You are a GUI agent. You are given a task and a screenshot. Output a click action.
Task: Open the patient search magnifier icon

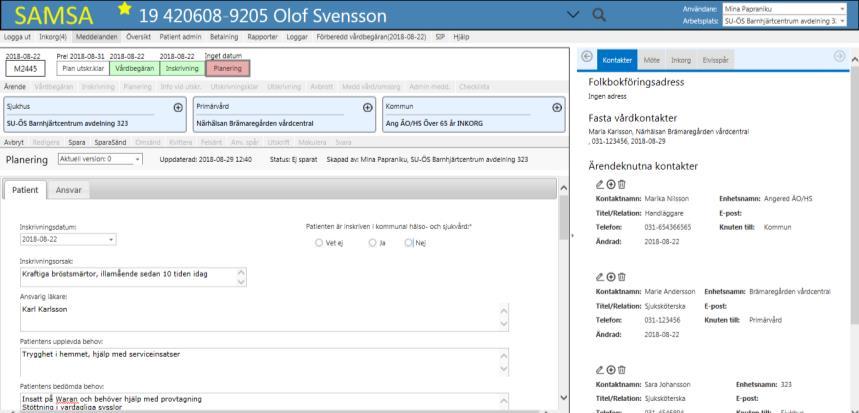(x=599, y=15)
